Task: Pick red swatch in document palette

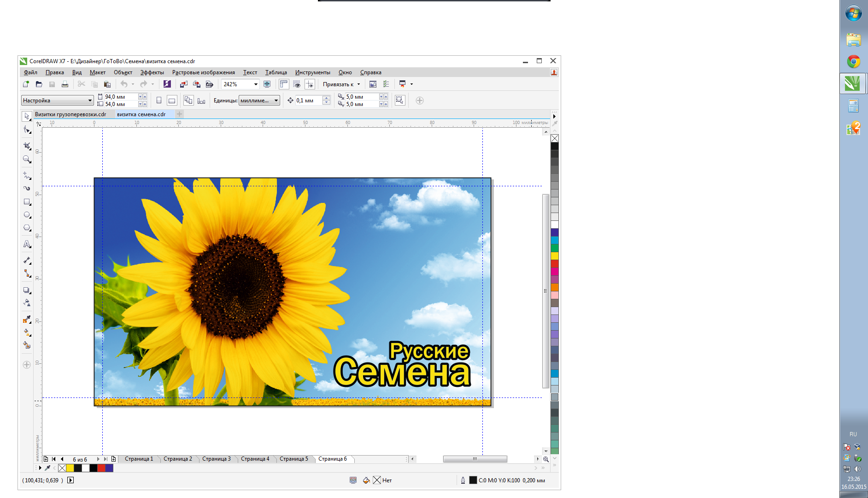Action: [x=101, y=468]
